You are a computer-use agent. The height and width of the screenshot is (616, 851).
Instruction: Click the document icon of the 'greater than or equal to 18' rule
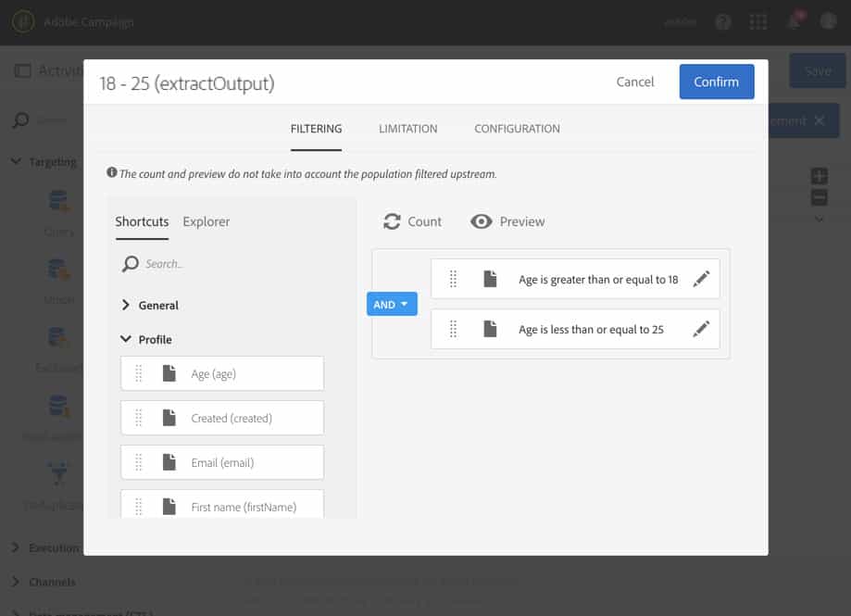[x=490, y=279]
